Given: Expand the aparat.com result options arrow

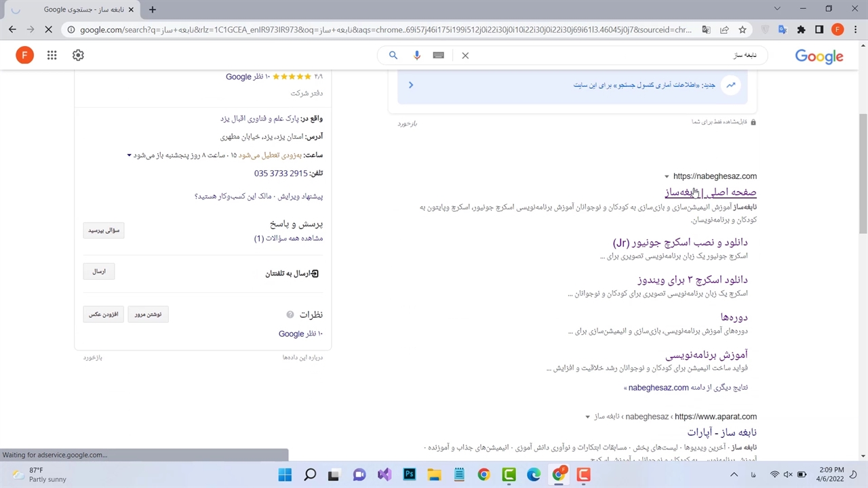Looking at the screenshot, I should point(588,417).
